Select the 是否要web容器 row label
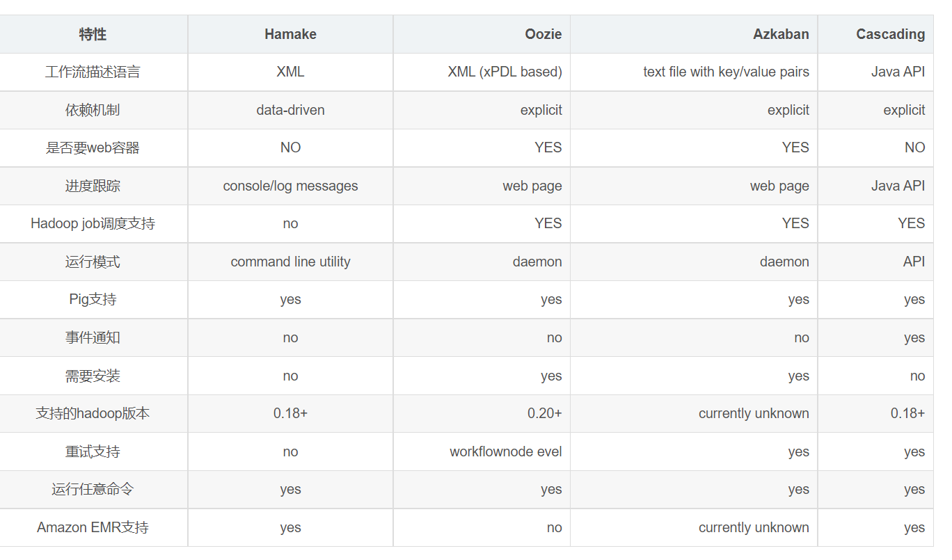 pos(93,147)
